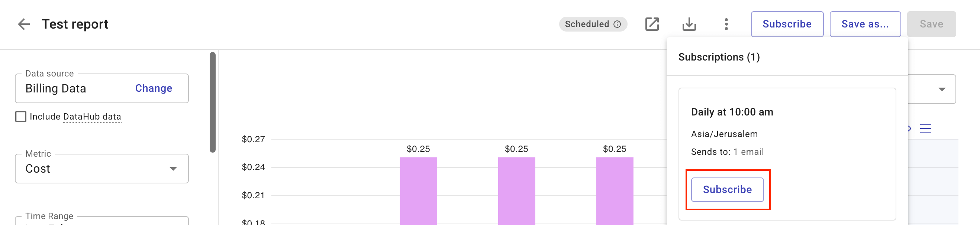Click the greyed-out Save button
Viewport: 980px width, 225px height.
coord(931,25)
